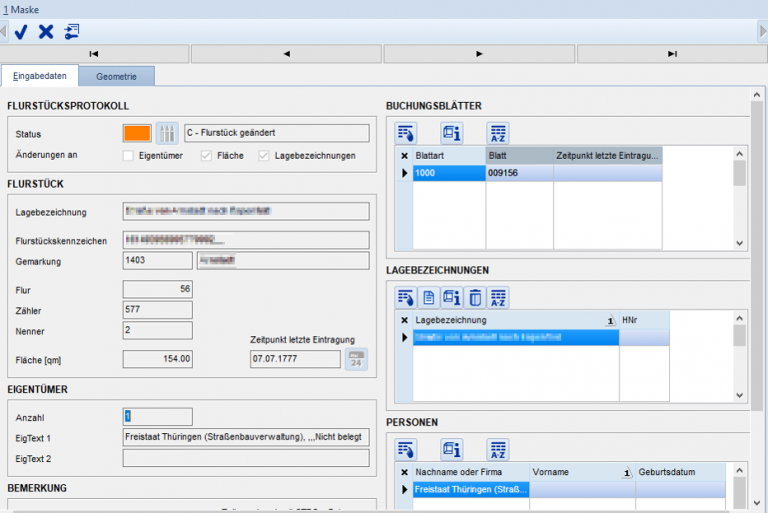
Task: Click the new document icon in Lagebezeichnungen
Action: pyautogui.click(x=429, y=297)
